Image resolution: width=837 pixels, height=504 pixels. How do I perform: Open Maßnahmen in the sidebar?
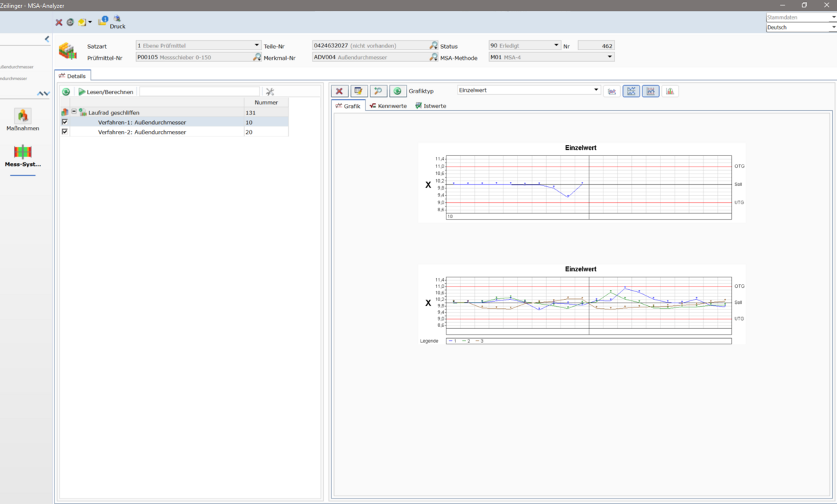tap(23, 120)
